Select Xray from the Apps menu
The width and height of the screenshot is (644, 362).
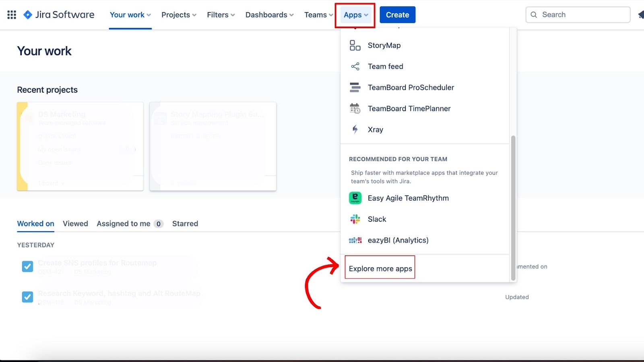click(x=425, y=130)
